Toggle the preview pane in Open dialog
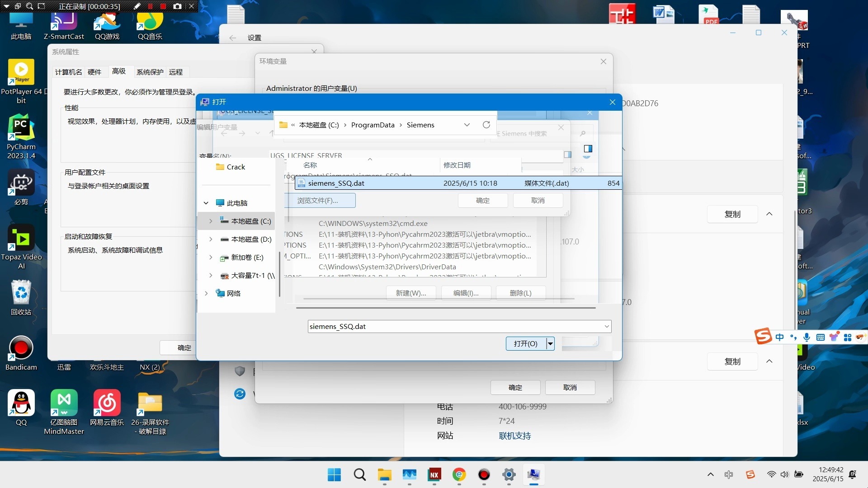The image size is (868, 488). (588, 149)
